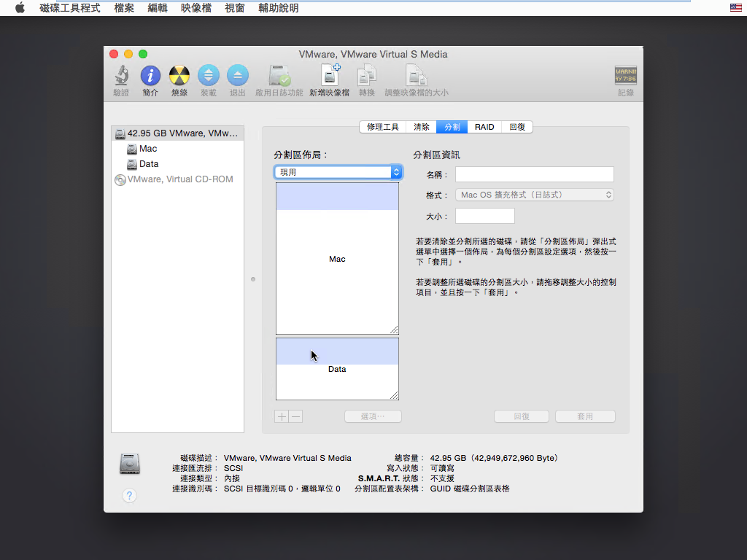This screenshot has height=560, width=747.
Task: Open the 映像檔 (Images) menu
Action: [x=196, y=8]
